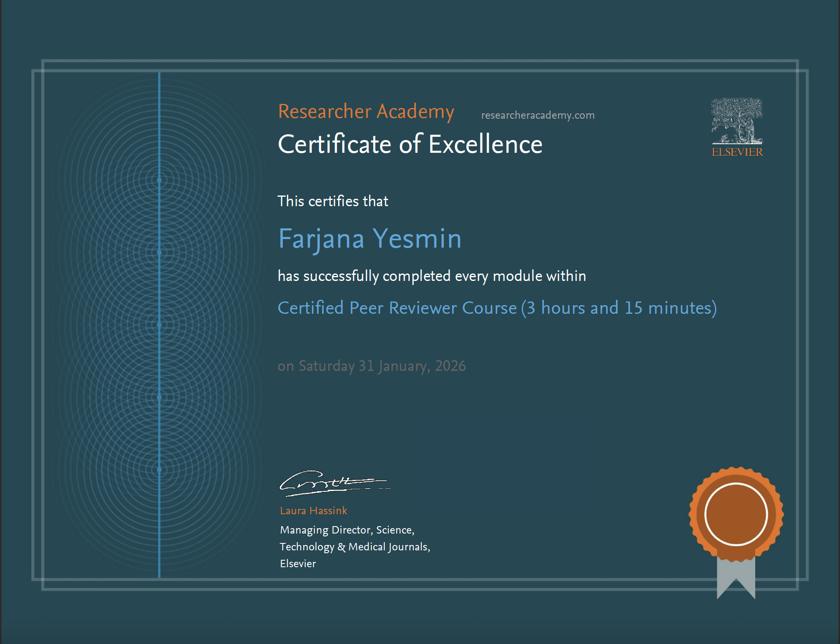Select the Researcher Academy heading
840x644 pixels.
click(x=366, y=111)
